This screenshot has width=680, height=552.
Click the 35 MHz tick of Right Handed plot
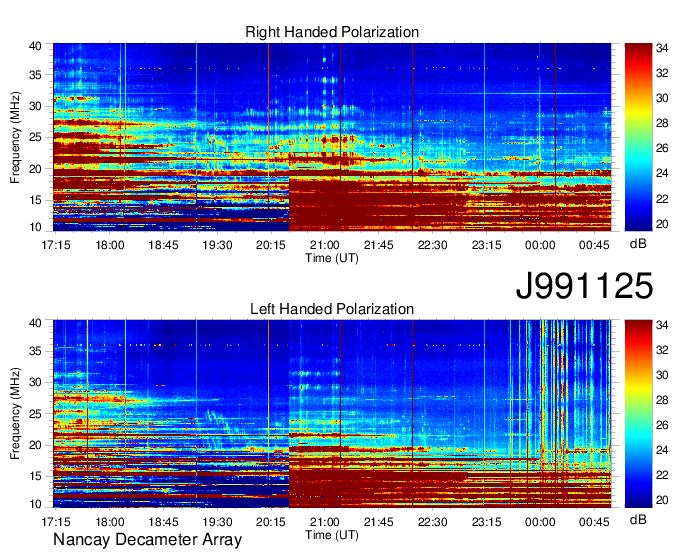[x=36, y=75]
